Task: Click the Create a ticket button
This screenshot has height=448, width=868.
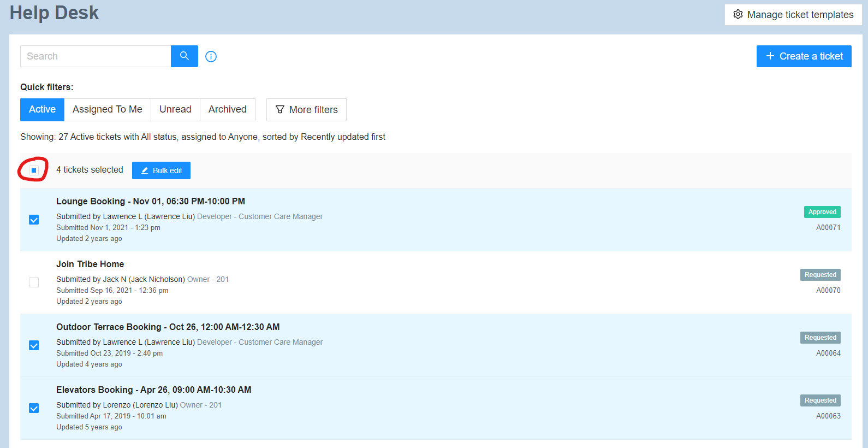Action: click(804, 56)
